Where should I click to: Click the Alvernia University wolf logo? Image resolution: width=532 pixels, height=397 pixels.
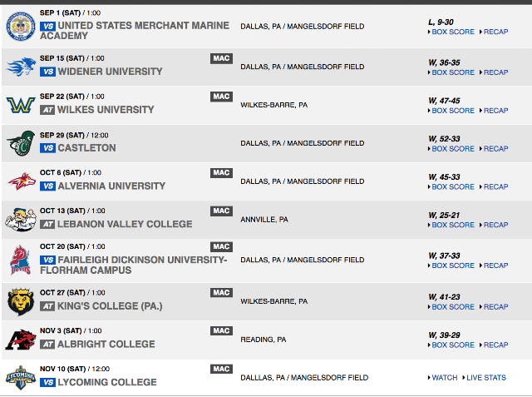(x=22, y=181)
